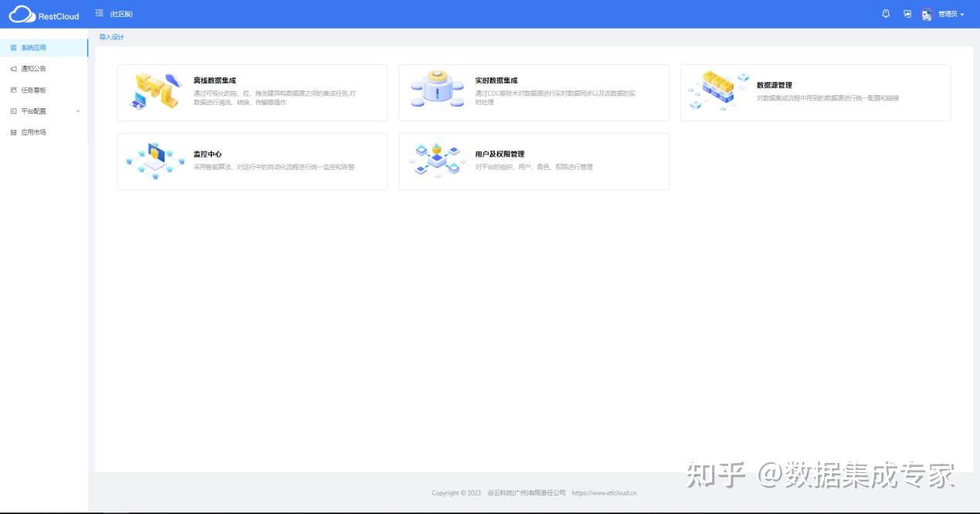Open the 通知公告 (announcements) sidebar icon

(x=13, y=68)
